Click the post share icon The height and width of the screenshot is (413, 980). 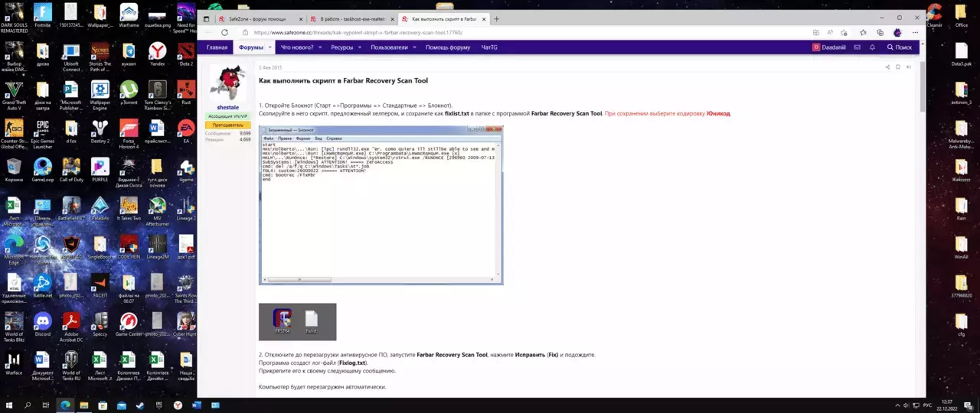887,67
